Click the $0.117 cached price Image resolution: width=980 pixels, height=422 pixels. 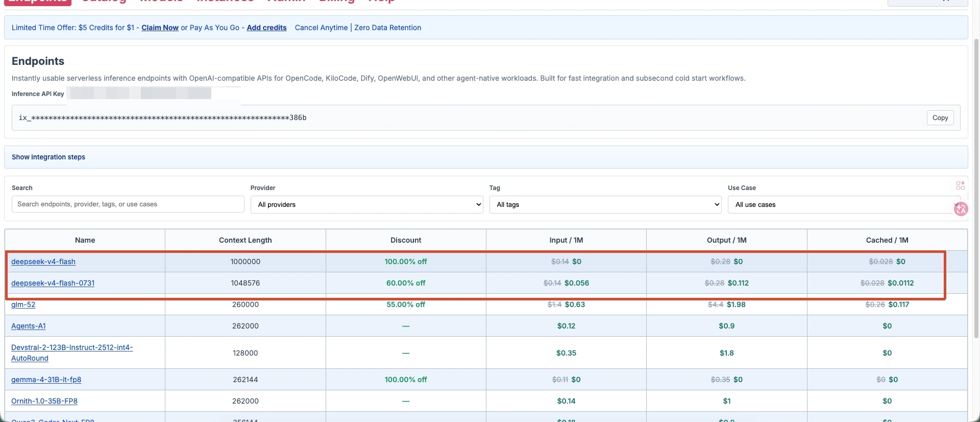pos(898,304)
